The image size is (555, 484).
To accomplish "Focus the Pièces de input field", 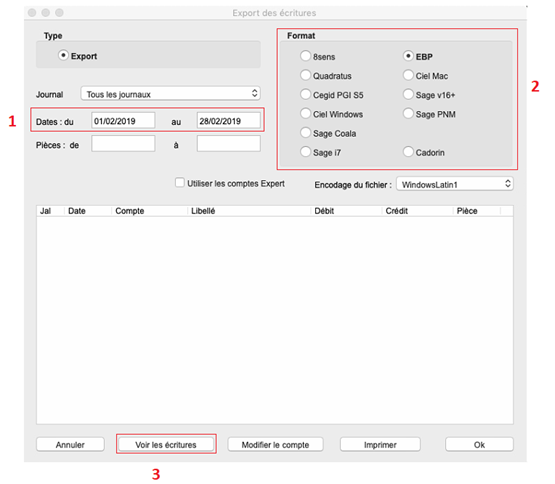I will coord(123,144).
